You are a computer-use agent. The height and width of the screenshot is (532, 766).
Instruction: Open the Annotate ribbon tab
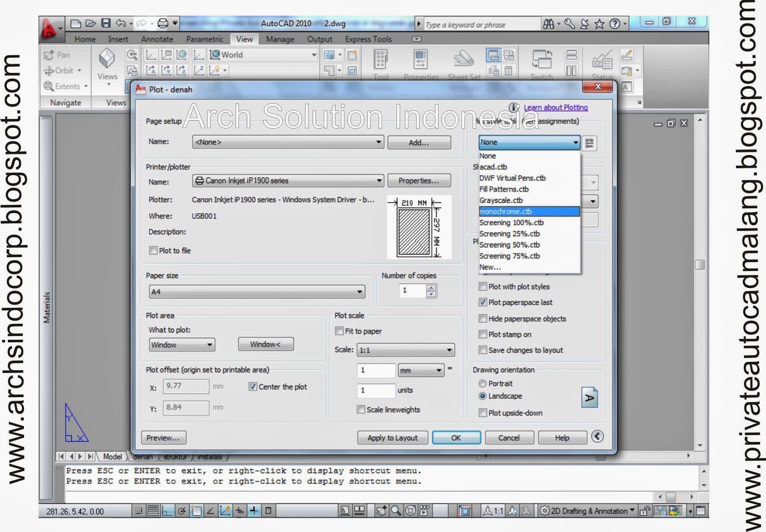(x=157, y=39)
